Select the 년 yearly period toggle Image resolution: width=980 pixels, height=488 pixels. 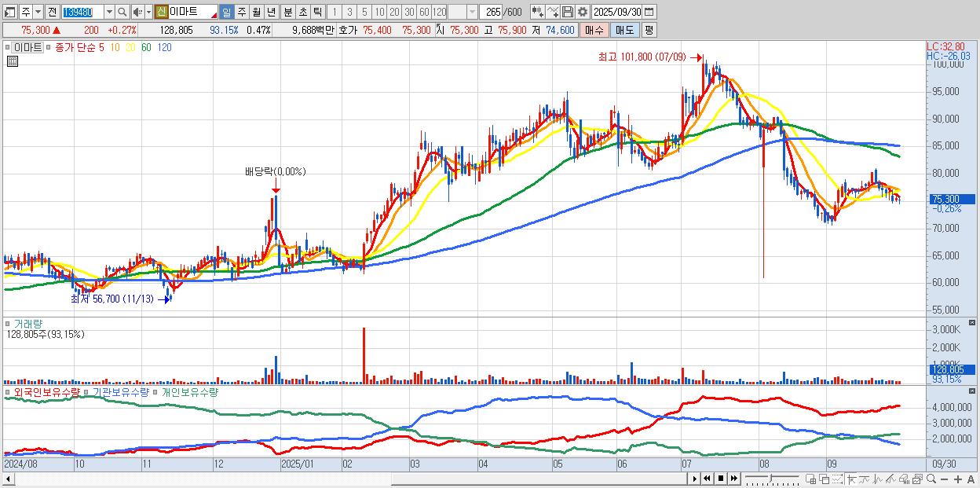coord(271,12)
